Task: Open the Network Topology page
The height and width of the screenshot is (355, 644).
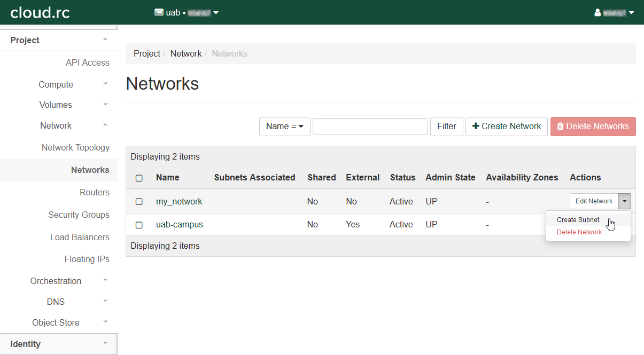Action: coord(75,148)
